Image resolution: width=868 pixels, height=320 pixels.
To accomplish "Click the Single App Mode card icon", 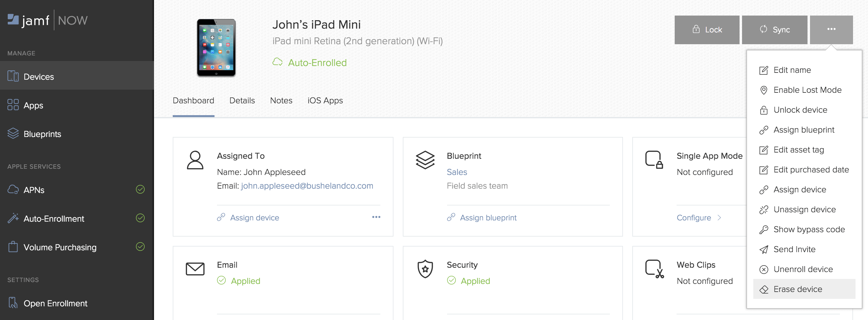I will (654, 159).
